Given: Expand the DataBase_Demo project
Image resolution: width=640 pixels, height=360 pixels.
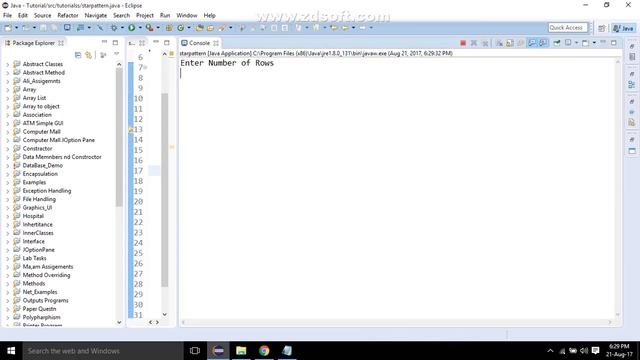Looking at the screenshot, I should coord(7,166).
